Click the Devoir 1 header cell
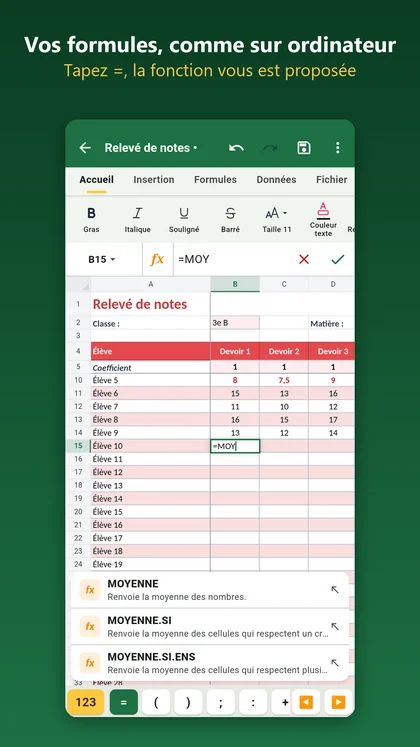 235,352
